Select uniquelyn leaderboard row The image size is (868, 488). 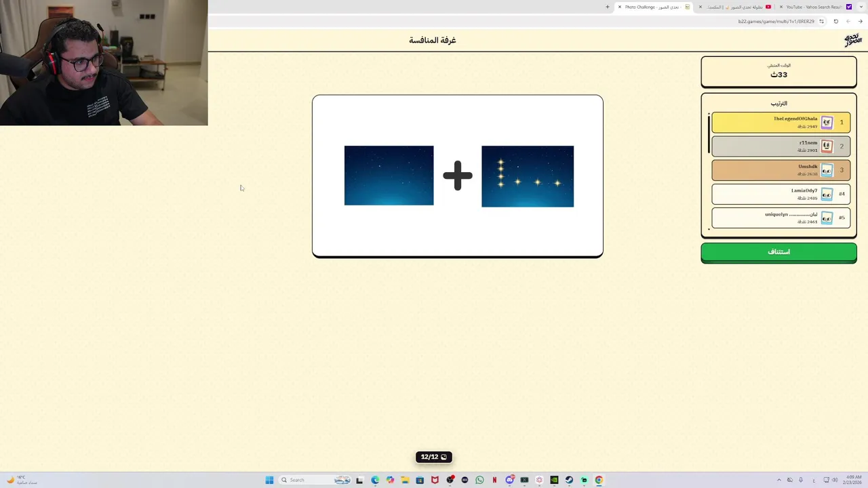(781, 218)
